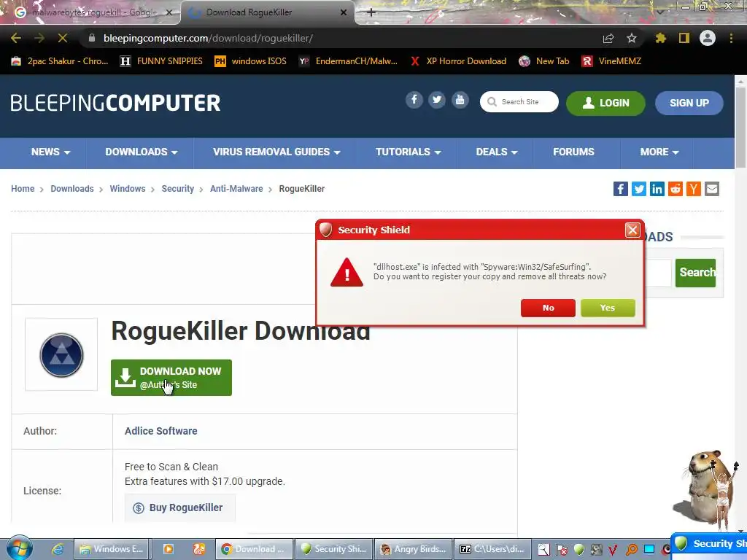
Task: Click the RogueKiller logo thumbnail
Action: pyautogui.click(x=61, y=355)
